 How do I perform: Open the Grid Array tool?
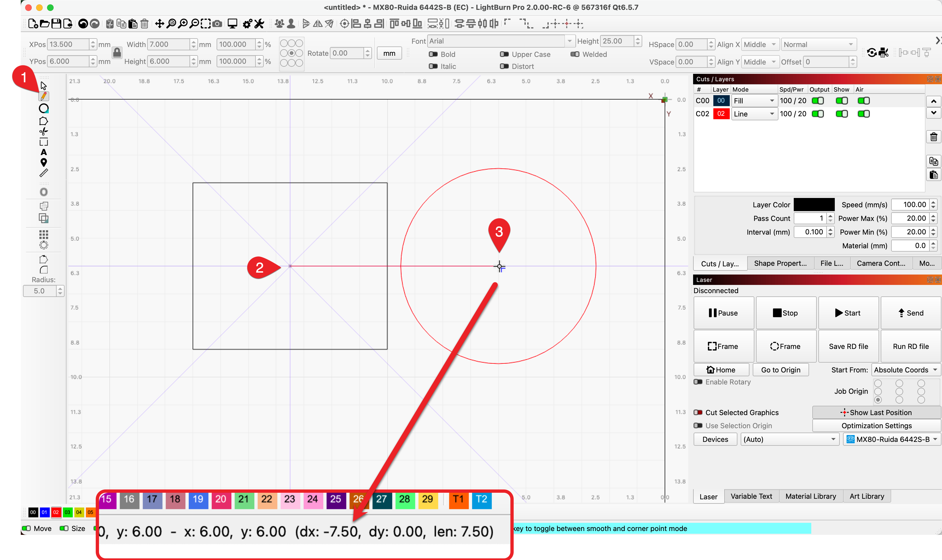pos(44,235)
